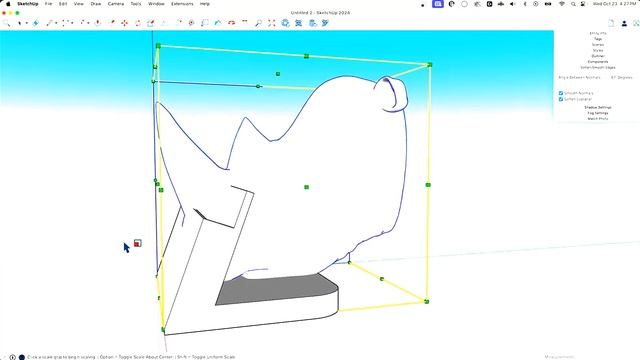The image size is (640, 360).
Task: Activate the Push/Pull tool
Action: (x=98, y=23)
